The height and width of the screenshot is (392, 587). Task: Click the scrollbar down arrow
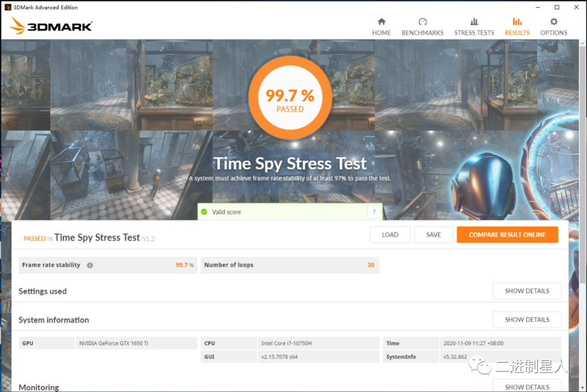pyautogui.click(x=583, y=388)
